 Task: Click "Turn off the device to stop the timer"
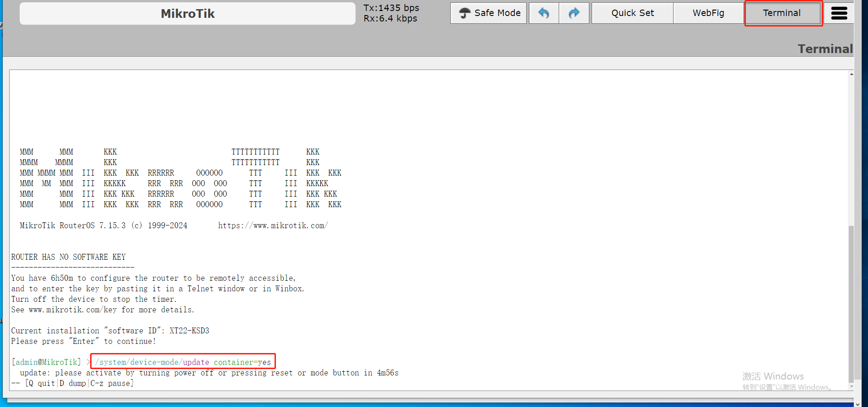[x=94, y=299]
